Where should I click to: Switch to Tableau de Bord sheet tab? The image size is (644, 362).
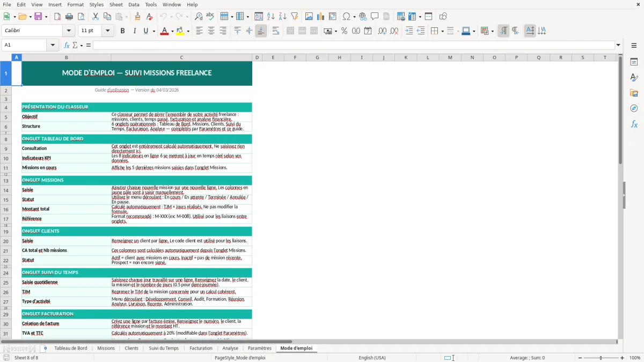[70, 348]
